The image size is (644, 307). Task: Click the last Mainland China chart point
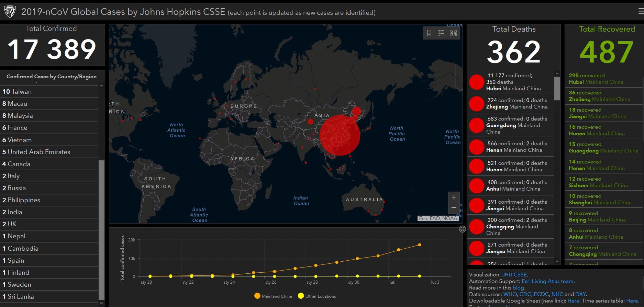420,245
